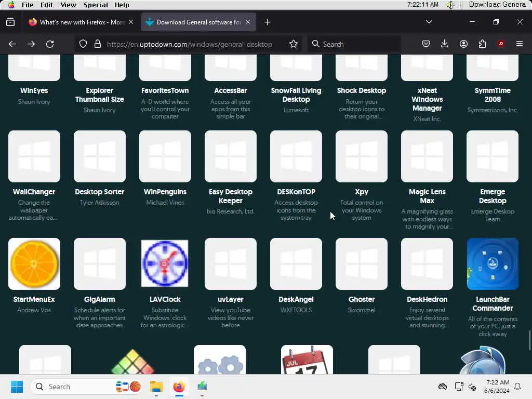Image resolution: width=532 pixels, height=399 pixels.
Task: Open the Shock Desktop app link
Action: point(362,90)
